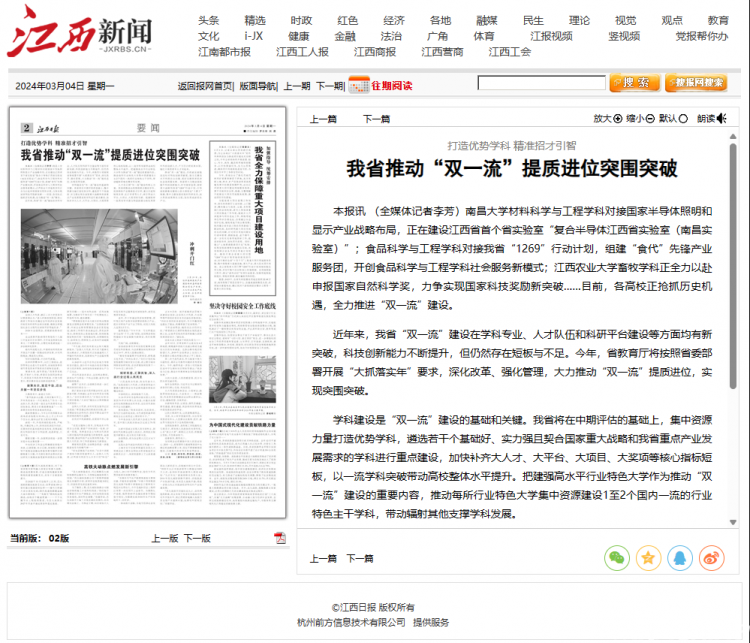Open 体育 navigation item
The image size is (750, 643).
click(484, 36)
